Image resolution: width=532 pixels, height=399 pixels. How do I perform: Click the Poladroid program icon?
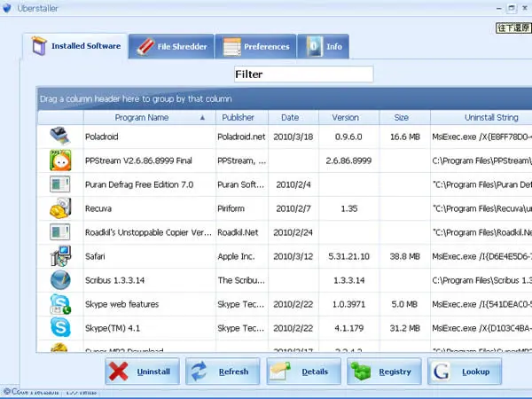pyautogui.click(x=60, y=136)
